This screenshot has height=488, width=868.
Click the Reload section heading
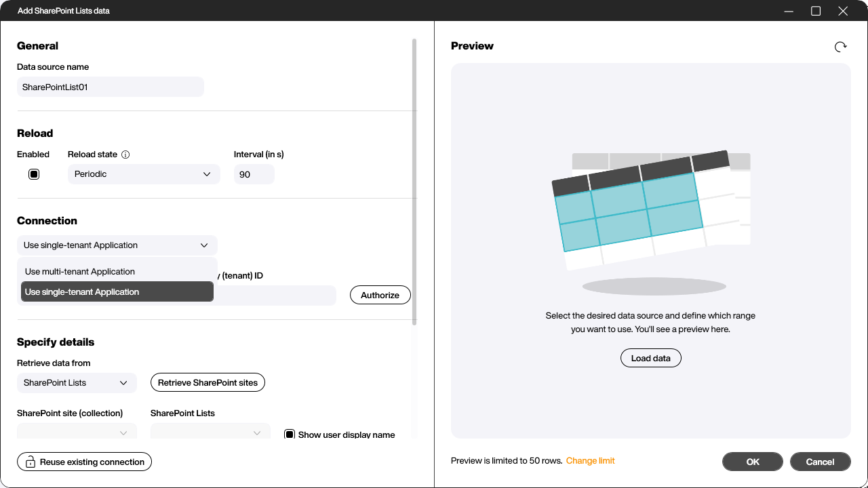pos(35,134)
